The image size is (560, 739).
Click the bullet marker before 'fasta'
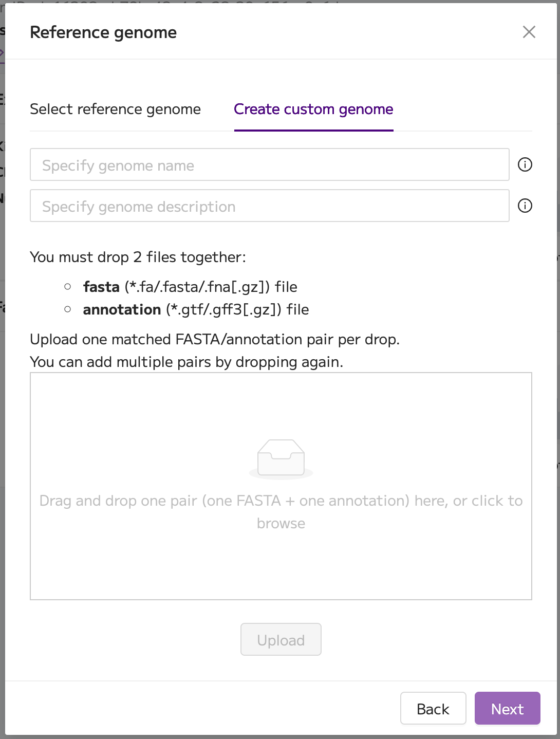click(67, 287)
